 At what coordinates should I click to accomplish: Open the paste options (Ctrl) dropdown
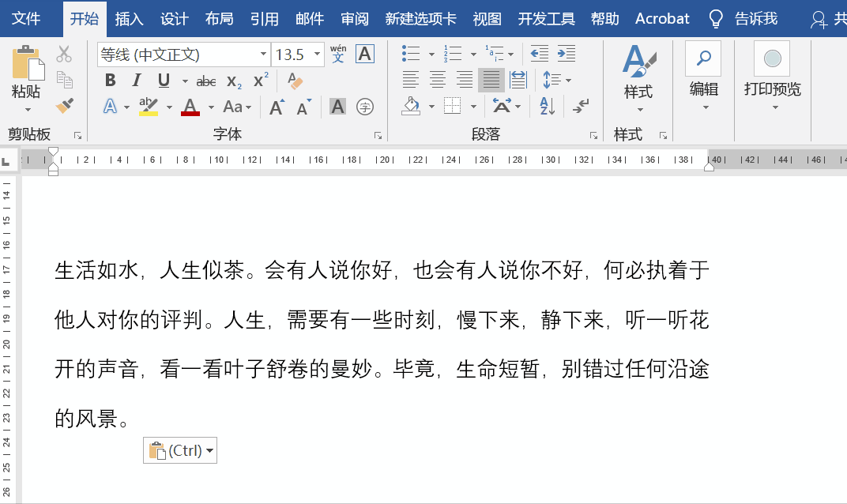tap(208, 450)
